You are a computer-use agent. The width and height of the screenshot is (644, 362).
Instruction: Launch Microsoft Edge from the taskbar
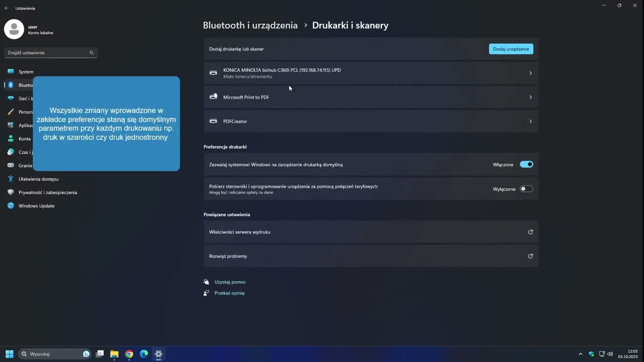click(143, 354)
